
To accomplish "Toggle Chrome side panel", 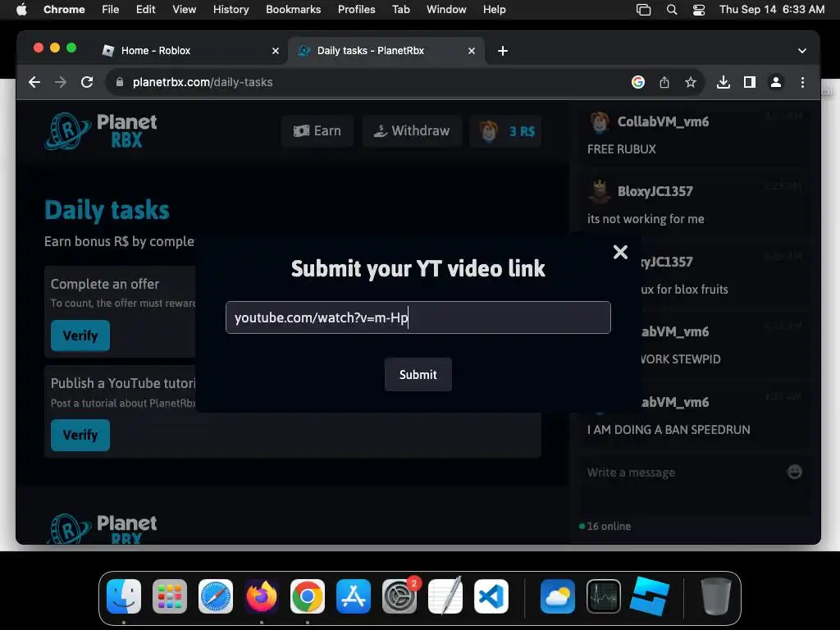I will click(x=750, y=82).
